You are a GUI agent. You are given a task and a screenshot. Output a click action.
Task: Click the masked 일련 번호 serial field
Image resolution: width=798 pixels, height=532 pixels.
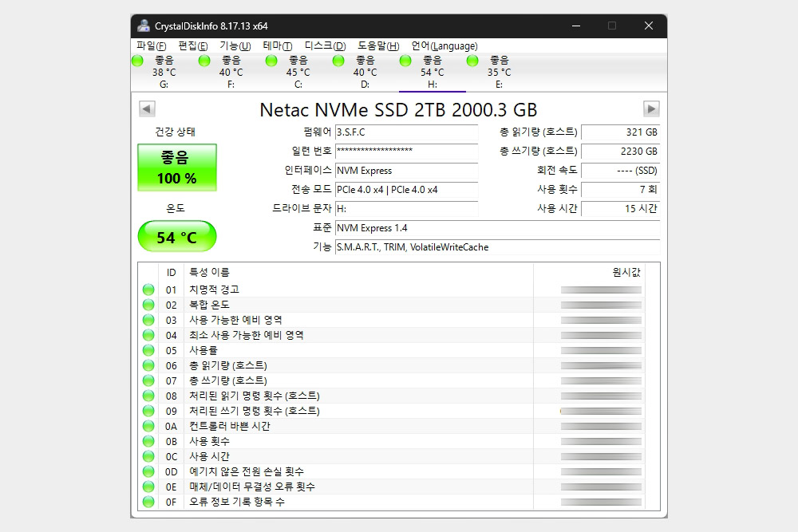[406, 151]
